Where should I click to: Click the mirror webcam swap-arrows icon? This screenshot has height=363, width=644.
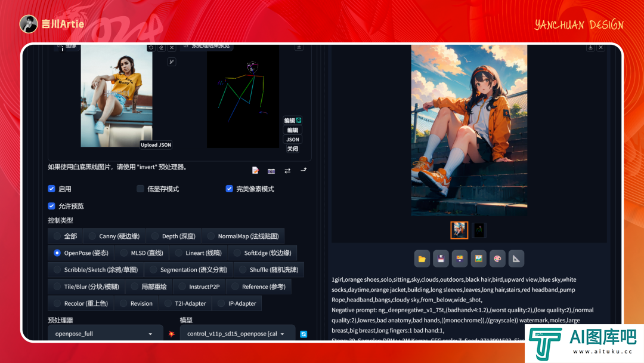287,171
